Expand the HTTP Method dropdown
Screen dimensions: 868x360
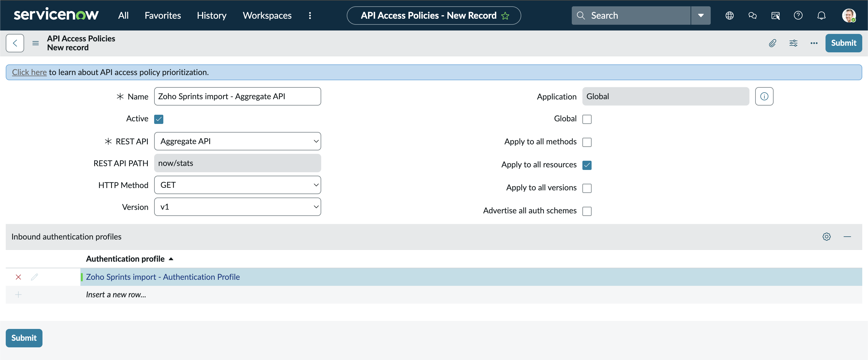[237, 185]
